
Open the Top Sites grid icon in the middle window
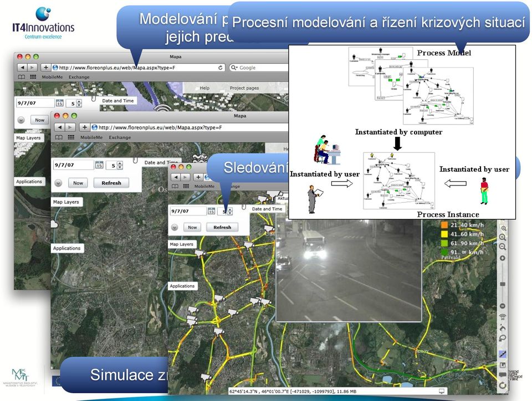(x=71, y=137)
